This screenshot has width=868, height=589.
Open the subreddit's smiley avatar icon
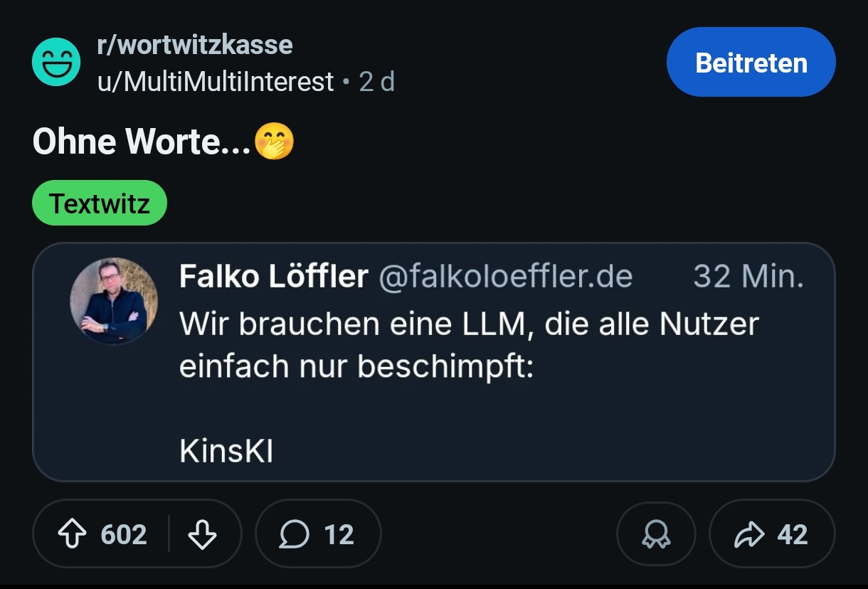[x=56, y=63]
